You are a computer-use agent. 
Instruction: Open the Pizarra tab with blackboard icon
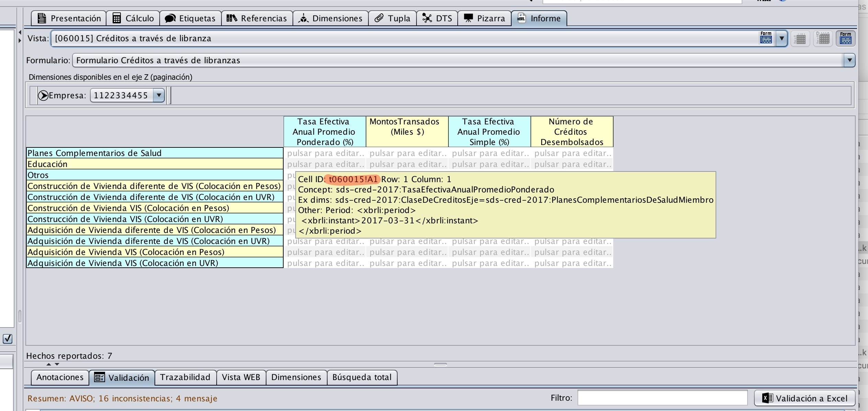pos(484,18)
